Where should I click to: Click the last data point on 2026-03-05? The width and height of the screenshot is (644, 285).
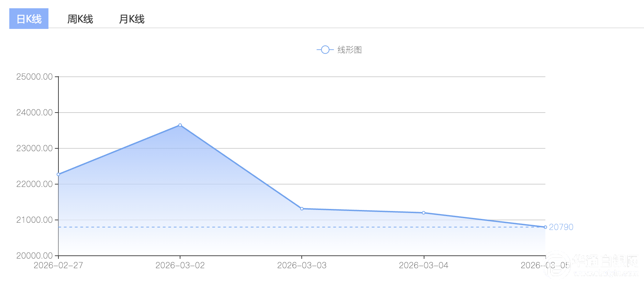(x=545, y=227)
